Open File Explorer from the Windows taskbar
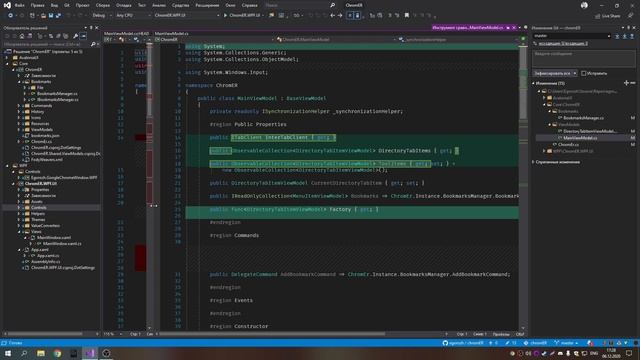Image resolution: width=640 pixels, height=360 pixels. tap(41, 353)
